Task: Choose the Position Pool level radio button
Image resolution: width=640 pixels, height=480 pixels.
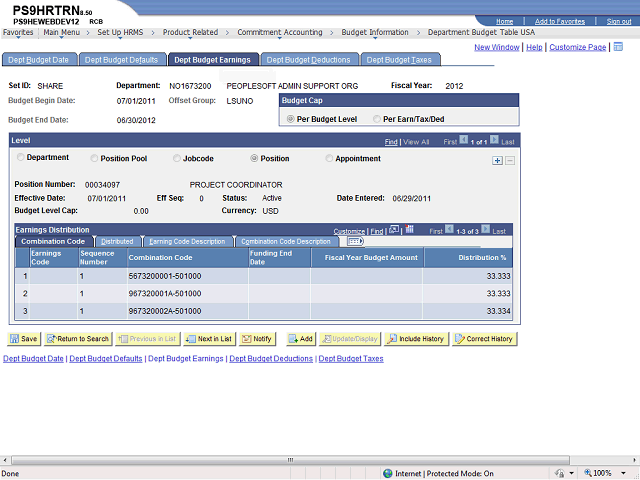Action: (94, 158)
